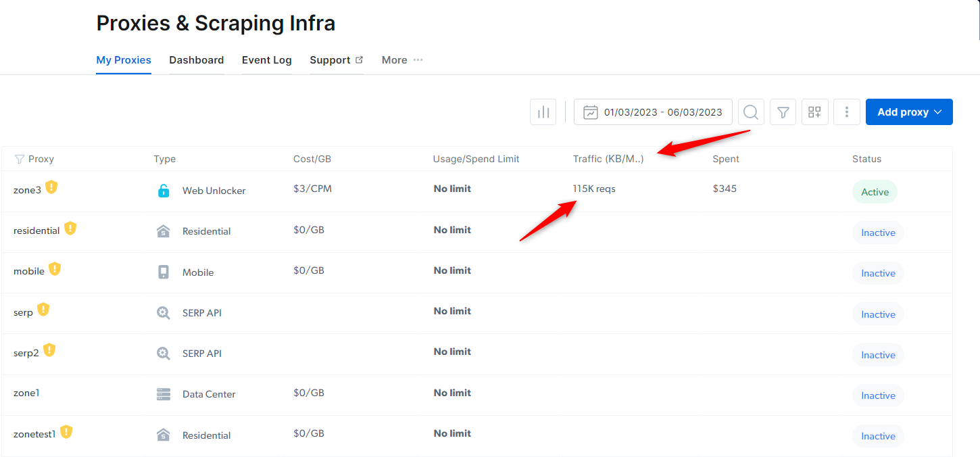This screenshot has height=457, width=980.
Task: Open the 01/03/2023 - 06/03/2023 date range picker
Action: (653, 112)
